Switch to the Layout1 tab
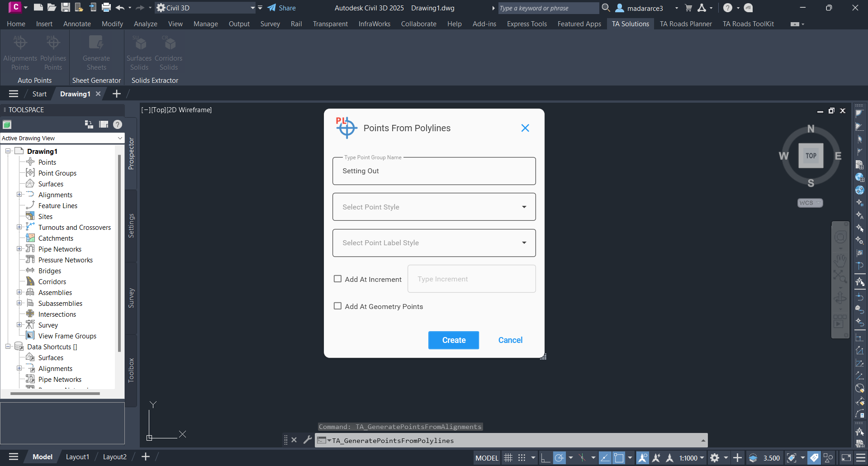 (77, 457)
